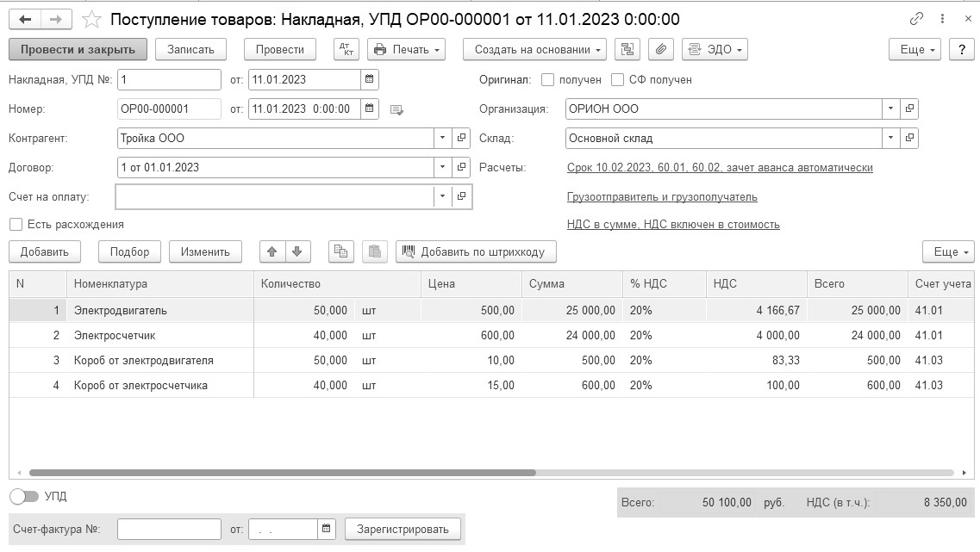Open Грузоотправитель и грузополучатель link
This screenshot has height=552, width=980.
coord(662,196)
